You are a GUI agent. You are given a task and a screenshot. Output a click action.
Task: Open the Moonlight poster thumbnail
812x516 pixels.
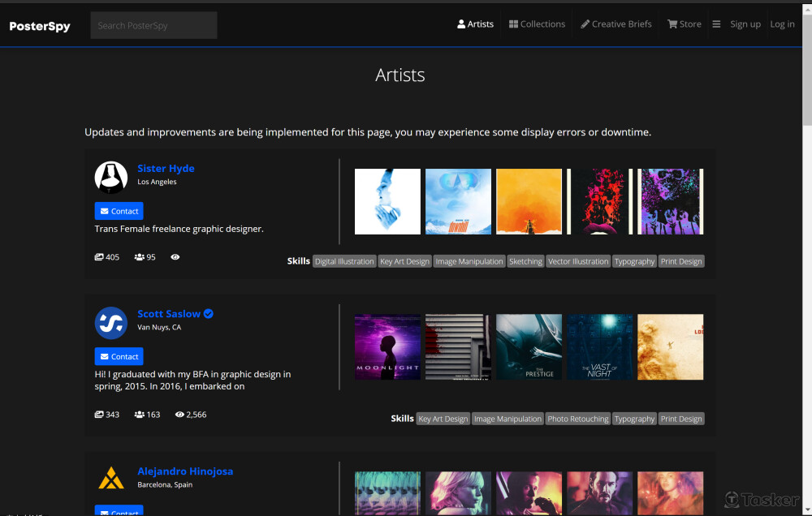point(387,347)
